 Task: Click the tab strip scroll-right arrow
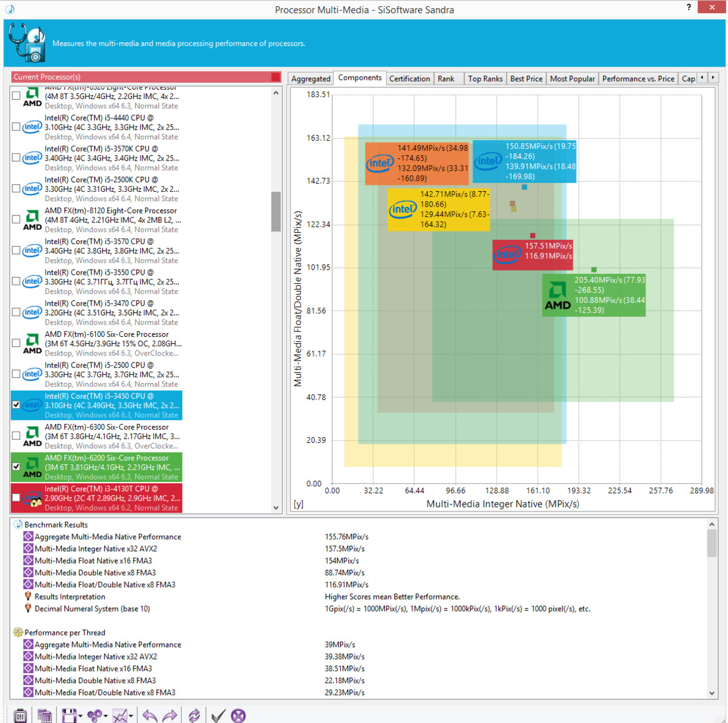coord(713,78)
